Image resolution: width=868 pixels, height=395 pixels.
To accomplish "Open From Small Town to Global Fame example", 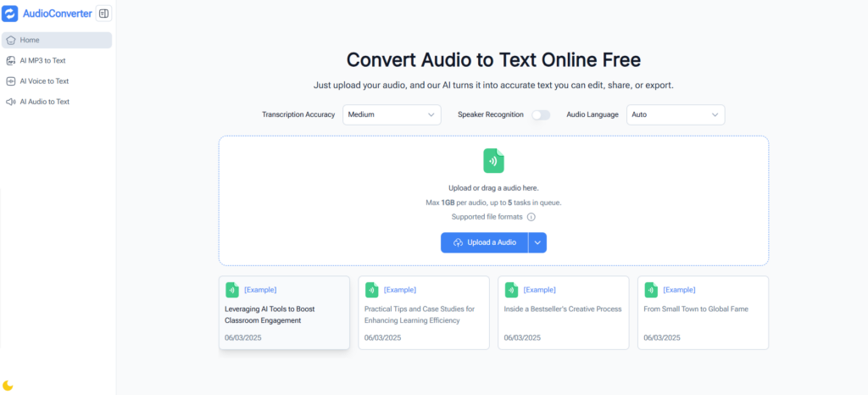I will [703, 313].
